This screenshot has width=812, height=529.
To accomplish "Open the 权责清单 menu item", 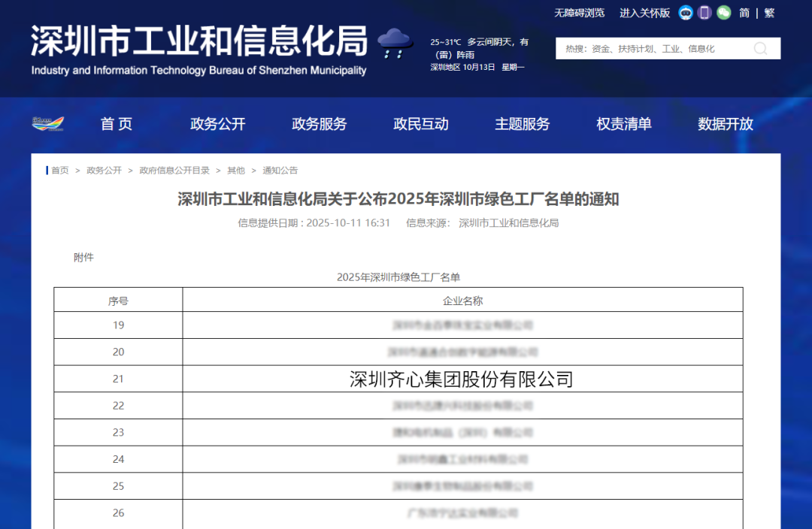I will [x=623, y=124].
